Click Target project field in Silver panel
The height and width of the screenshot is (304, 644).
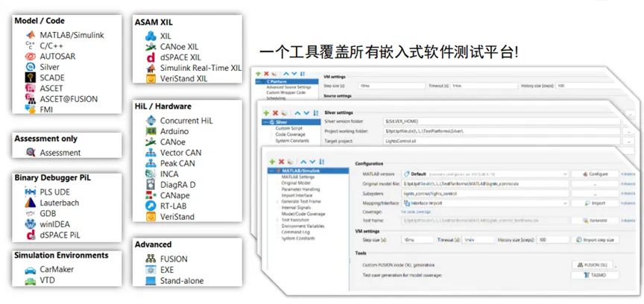click(502, 141)
